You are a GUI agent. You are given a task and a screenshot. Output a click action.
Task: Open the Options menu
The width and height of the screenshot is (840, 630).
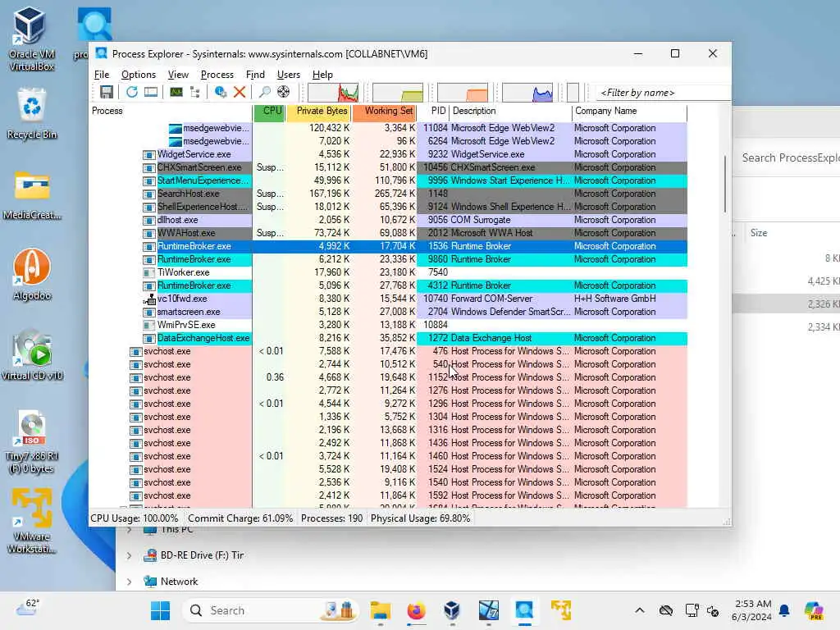138,75
